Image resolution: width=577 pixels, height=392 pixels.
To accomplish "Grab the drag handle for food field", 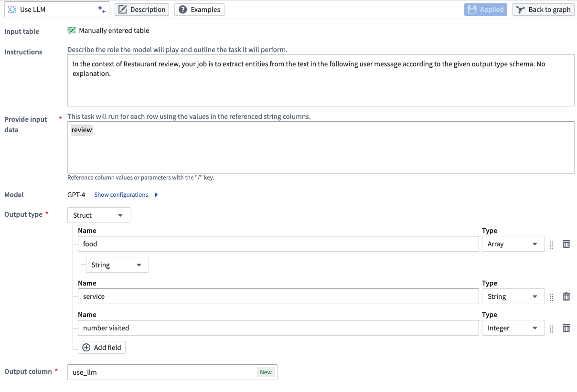I will point(551,244).
